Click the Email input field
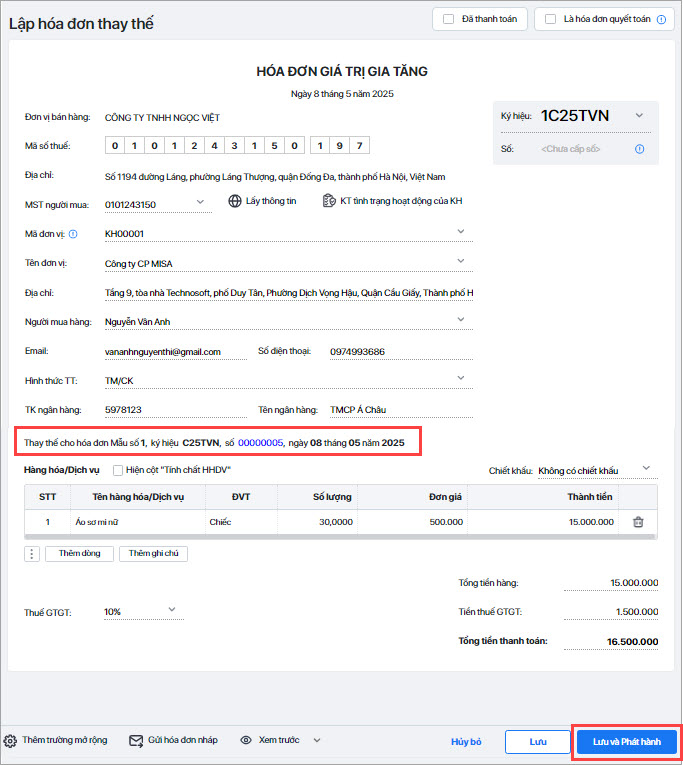 [x=175, y=352]
